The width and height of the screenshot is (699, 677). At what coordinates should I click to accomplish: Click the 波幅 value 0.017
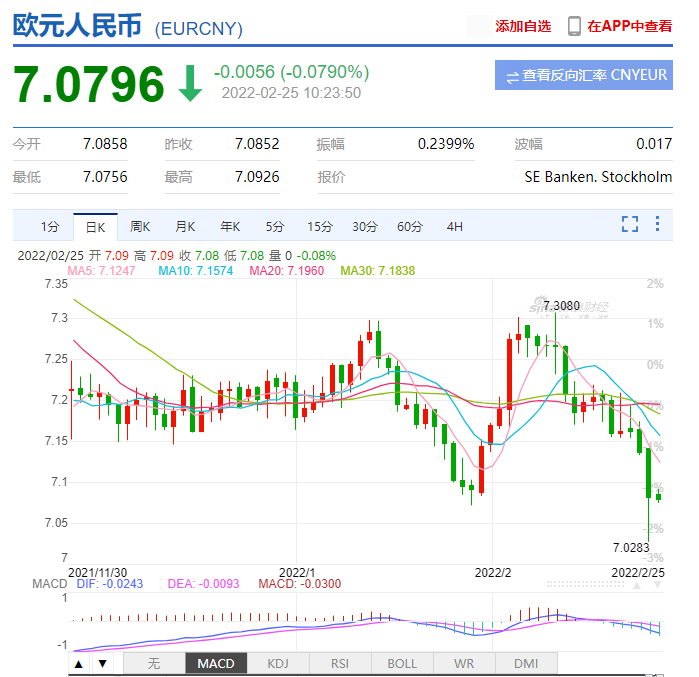tap(654, 144)
